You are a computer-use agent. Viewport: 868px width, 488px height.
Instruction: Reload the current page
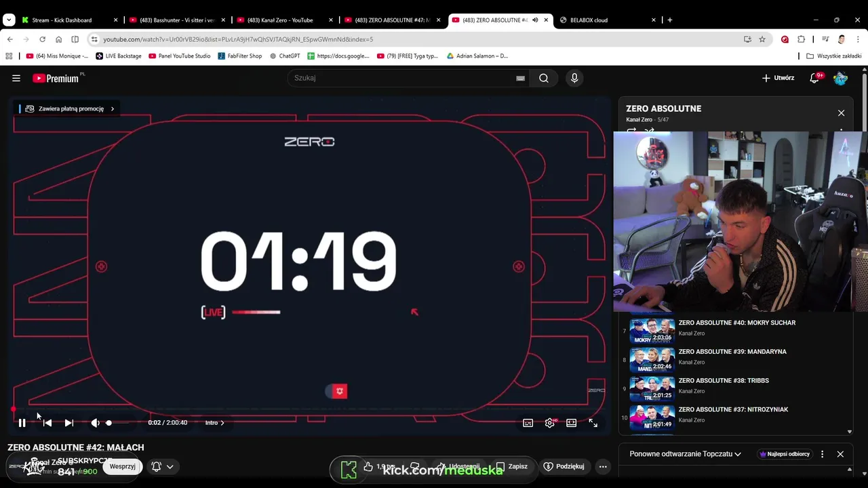(42, 39)
